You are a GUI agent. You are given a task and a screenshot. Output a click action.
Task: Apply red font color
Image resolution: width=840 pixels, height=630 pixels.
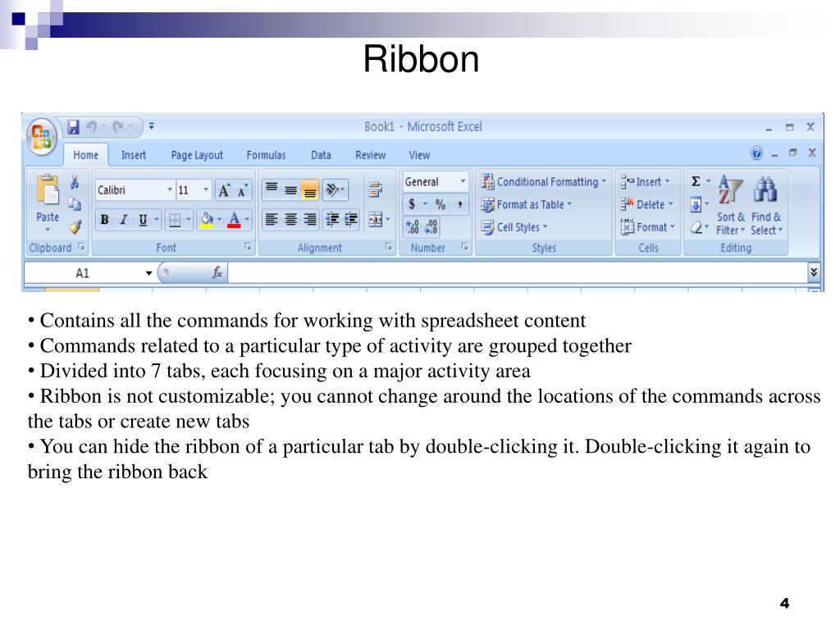click(234, 220)
